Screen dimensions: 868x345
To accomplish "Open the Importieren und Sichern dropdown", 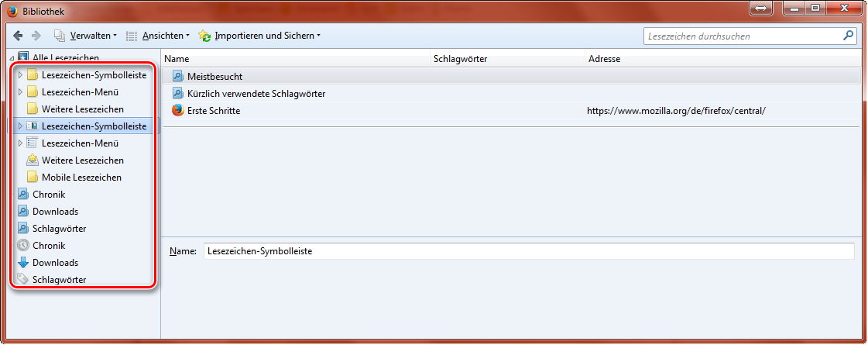I will [259, 36].
